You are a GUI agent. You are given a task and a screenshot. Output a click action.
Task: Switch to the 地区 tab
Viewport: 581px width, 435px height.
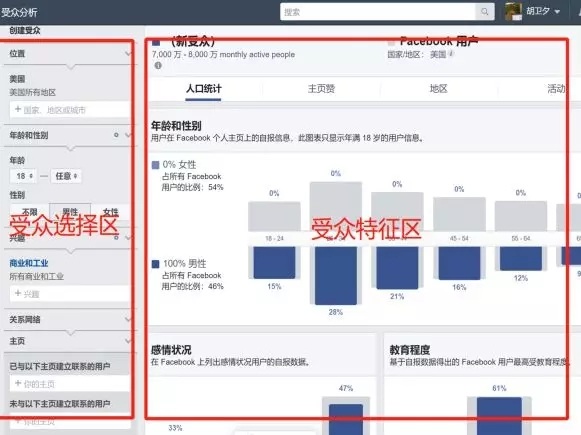[438, 89]
